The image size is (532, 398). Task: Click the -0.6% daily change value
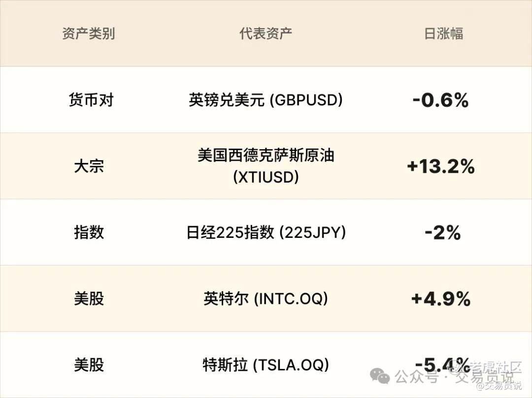coord(441,100)
